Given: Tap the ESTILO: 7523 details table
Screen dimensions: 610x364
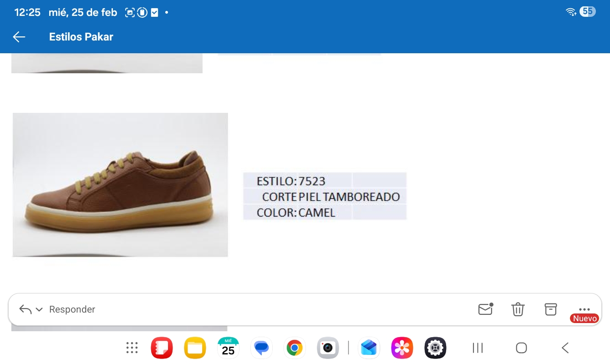Looking at the screenshot, I should (325, 196).
